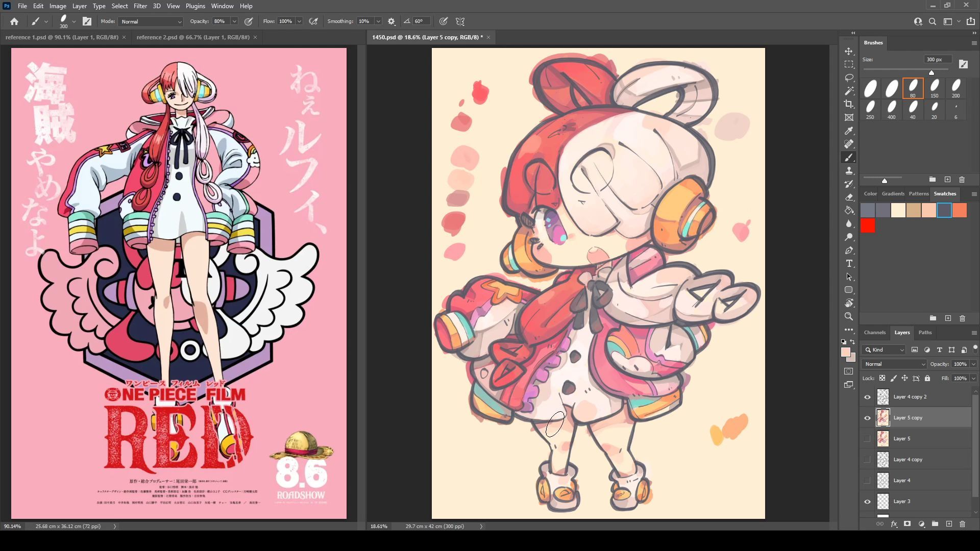Select the Pen tool
980x551 pixels.
tap(849, 251)
